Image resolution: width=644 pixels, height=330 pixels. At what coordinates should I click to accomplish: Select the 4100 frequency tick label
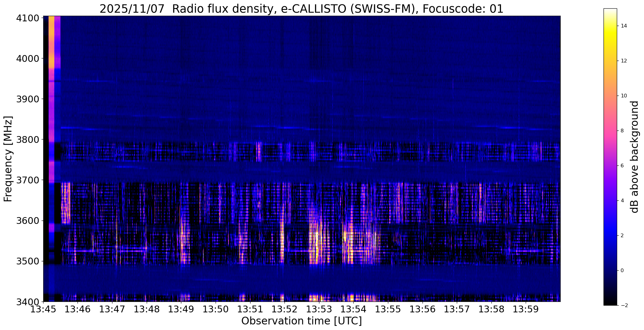pos(28,18)
